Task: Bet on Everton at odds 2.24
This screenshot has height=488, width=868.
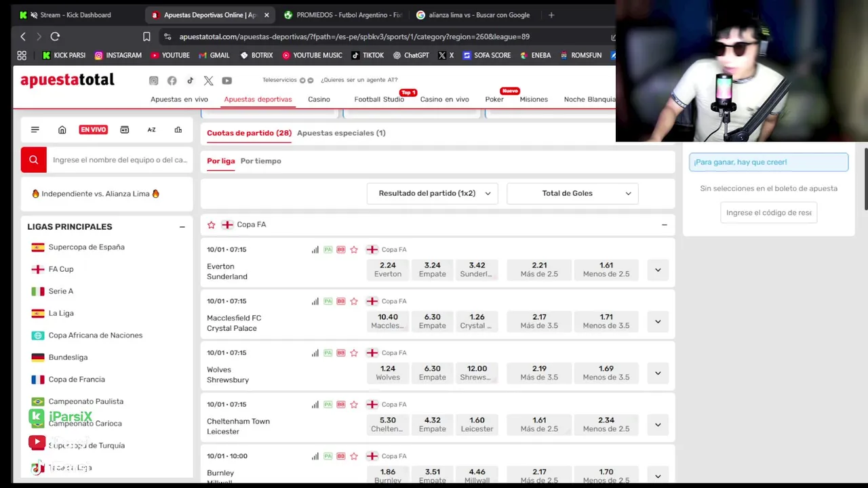Action: tap(388, 270)
